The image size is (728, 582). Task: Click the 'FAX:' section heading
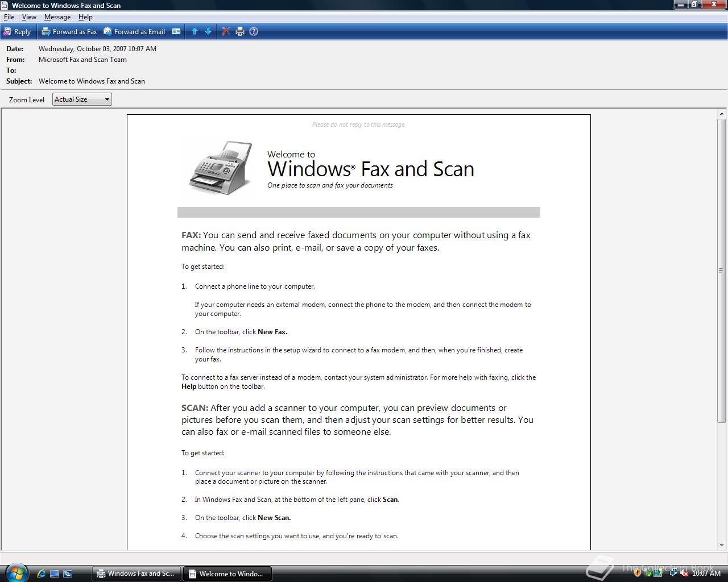click(x=191, y=235)
